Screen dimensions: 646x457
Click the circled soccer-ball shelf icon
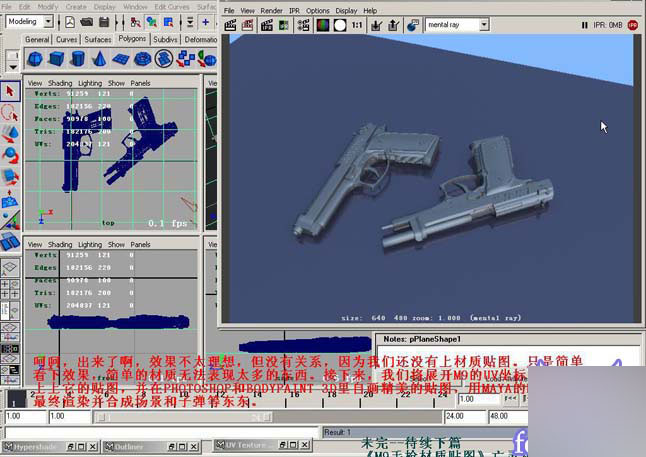[x=164, y=59]
